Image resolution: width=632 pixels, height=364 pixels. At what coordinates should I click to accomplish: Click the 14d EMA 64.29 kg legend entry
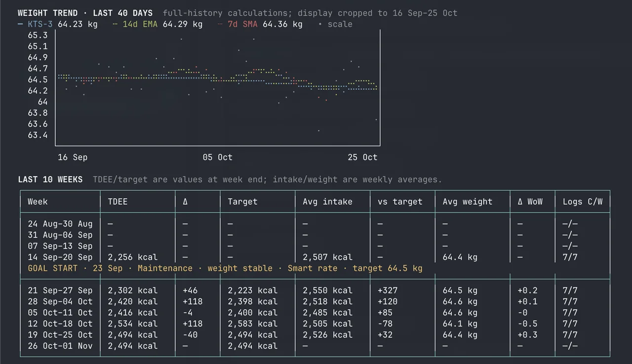pyautogui.click(x=158, y=24)
